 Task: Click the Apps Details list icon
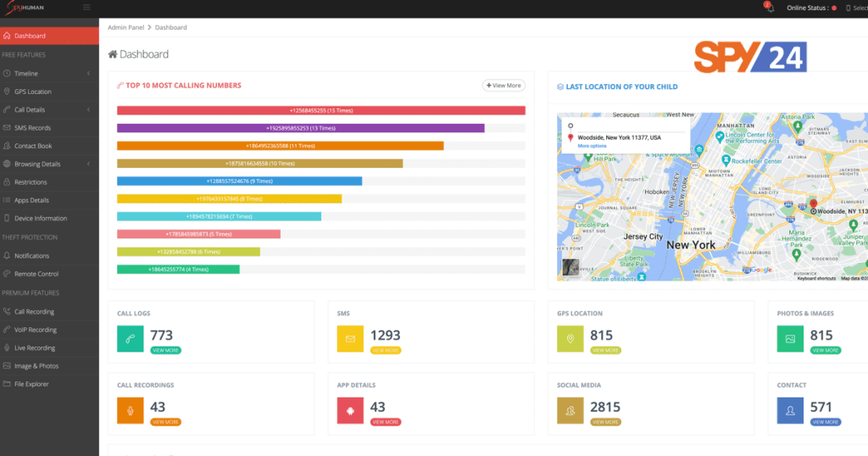pos(7,200)
